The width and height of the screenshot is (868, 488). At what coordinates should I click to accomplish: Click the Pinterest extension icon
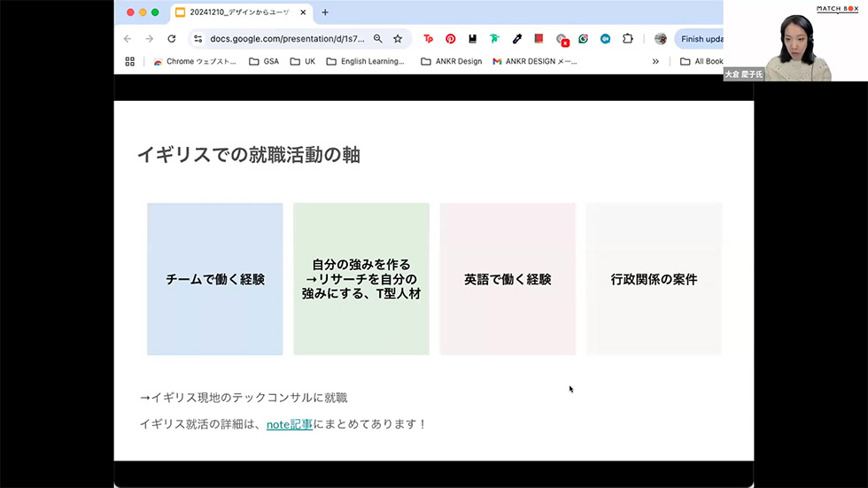(451, 39)
